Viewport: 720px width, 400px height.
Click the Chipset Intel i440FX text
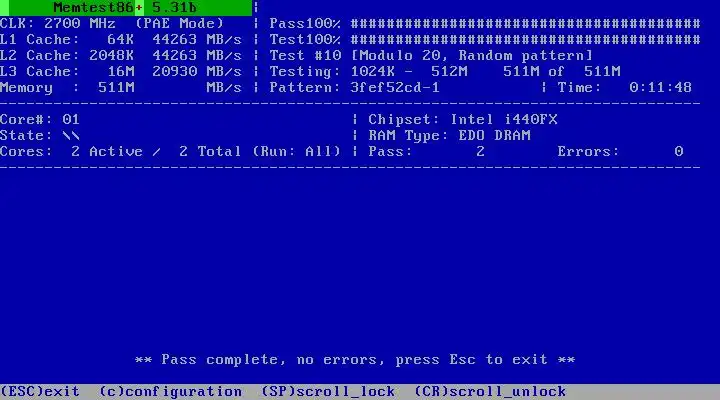(x=463, y=119)
